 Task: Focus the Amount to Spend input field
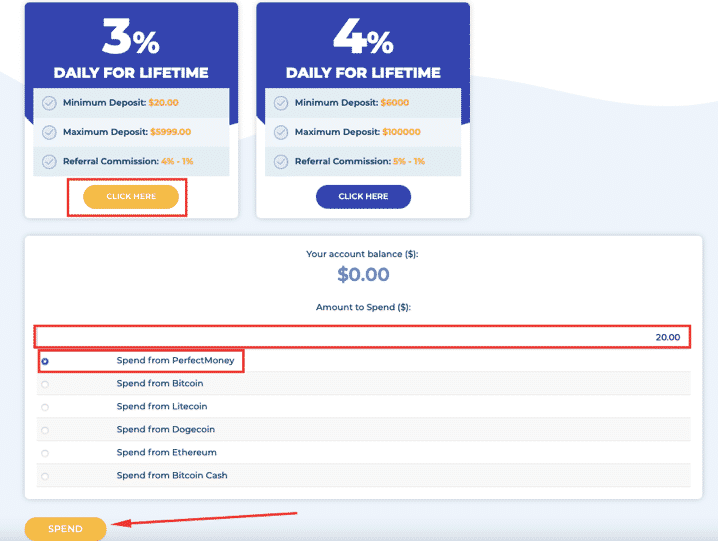coord(362,337)
